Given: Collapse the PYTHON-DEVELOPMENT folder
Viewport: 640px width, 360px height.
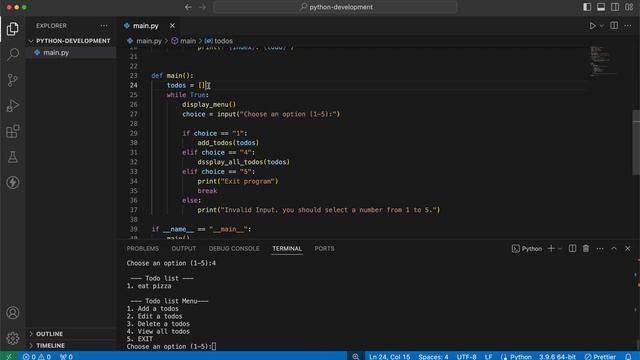Looking at the screenshot, I should (x=71, y=41).
